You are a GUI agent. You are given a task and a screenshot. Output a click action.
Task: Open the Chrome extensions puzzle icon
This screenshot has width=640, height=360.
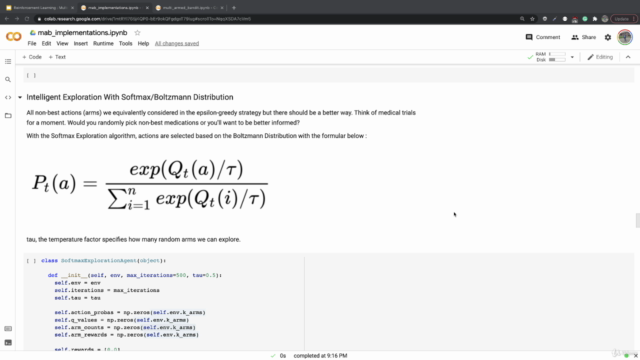[x=595, y=19]
